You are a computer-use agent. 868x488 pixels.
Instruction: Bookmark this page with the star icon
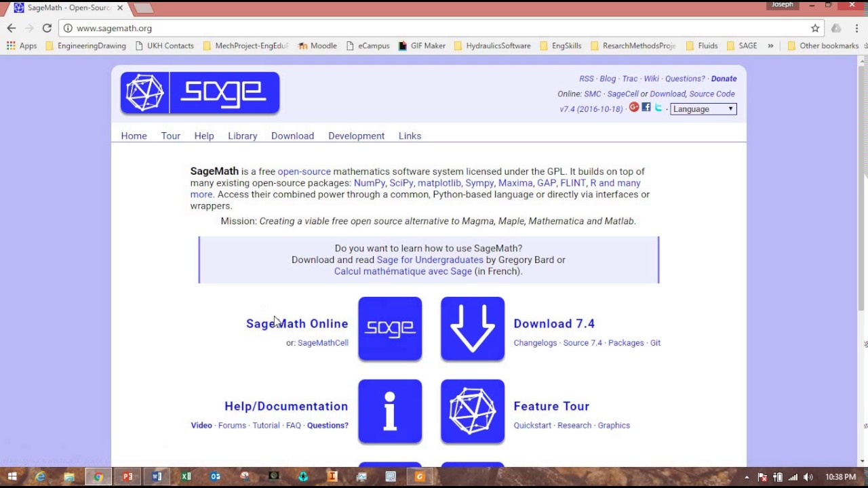click(x=815, y=28)
